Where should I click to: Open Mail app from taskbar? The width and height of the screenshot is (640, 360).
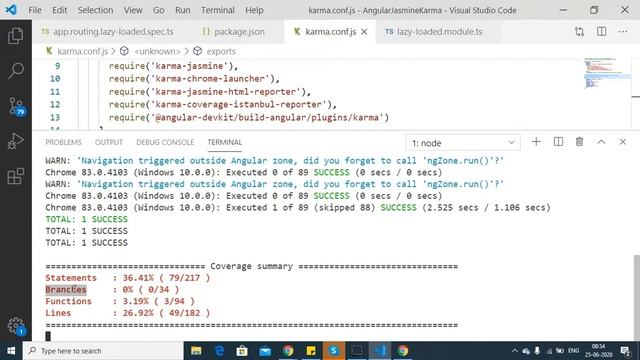pos(265,351)
